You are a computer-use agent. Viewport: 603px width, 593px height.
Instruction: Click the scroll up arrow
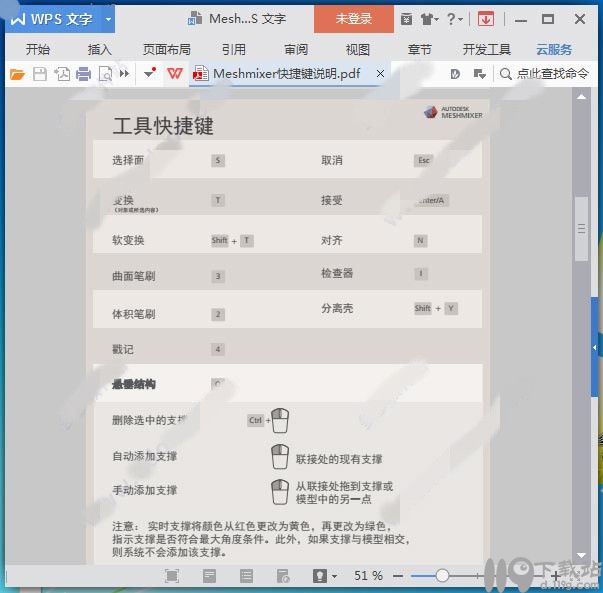pos(581,97)
